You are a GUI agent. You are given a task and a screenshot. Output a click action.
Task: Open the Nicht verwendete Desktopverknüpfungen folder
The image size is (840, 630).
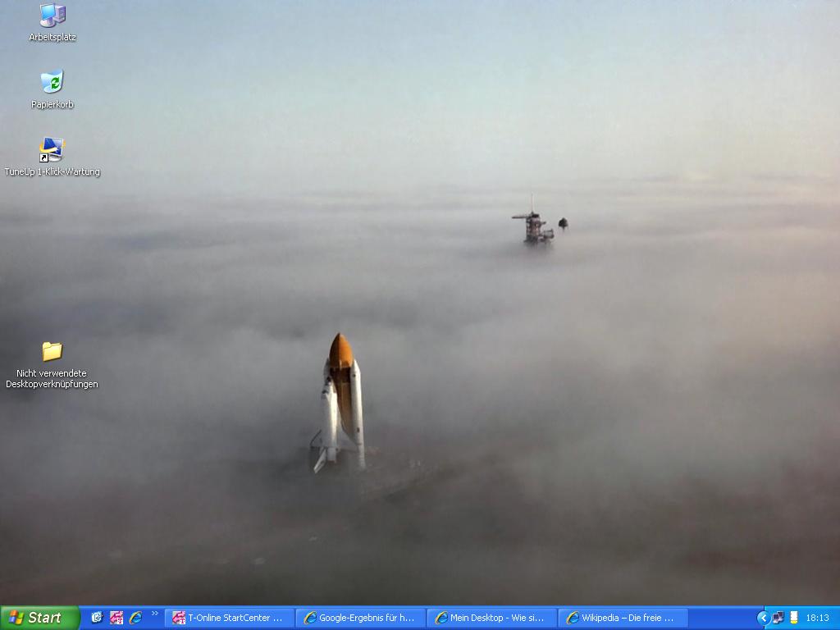[52, 351]
